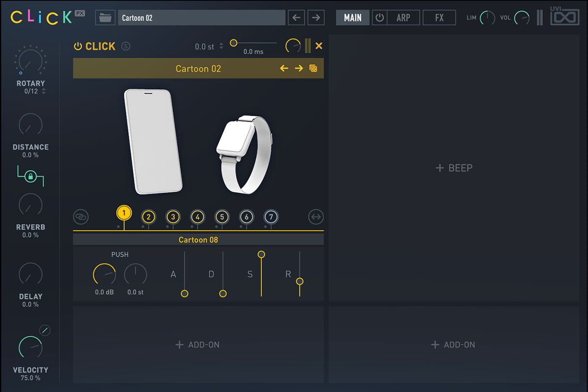Click the LIM limiter knob
Image resolution: width=588 pixels, height=392 pixels.
point(487,18)
